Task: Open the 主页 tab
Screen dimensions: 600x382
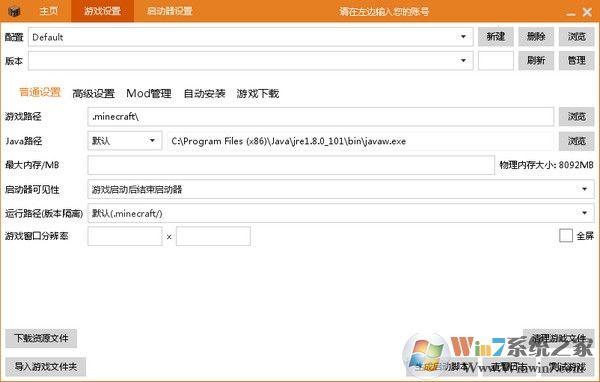Action: pos(49,11)
